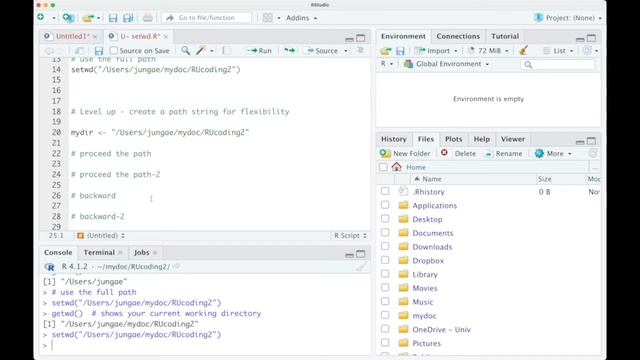This screenshot has width=640, height=360.
Task: Open the (Untitled) section navigator dropdown
Action: [x=101, y=236]
